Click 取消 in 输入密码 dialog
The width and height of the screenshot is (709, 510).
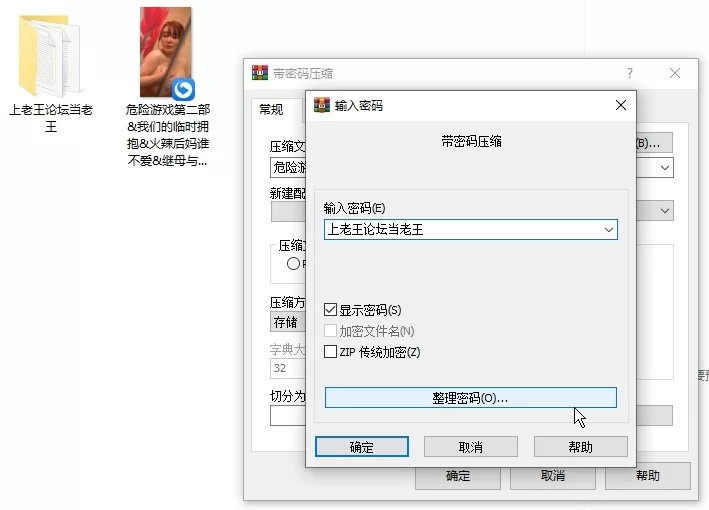pos(471,447)
